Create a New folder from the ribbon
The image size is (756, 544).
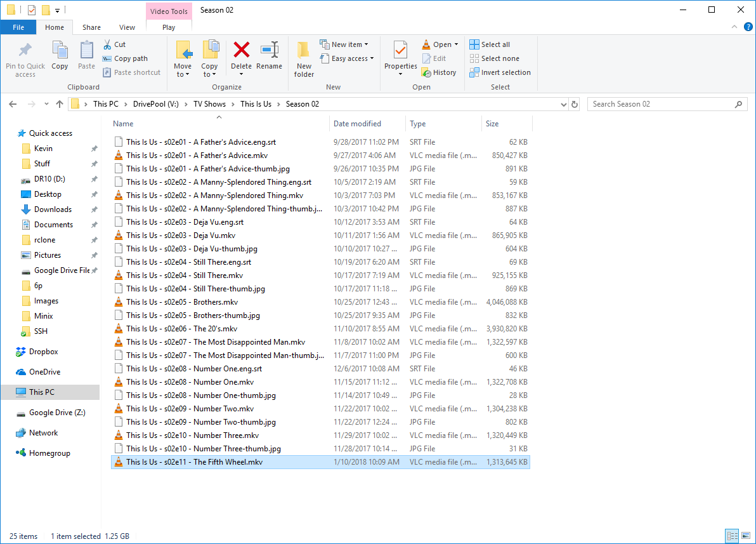(303, 57)
